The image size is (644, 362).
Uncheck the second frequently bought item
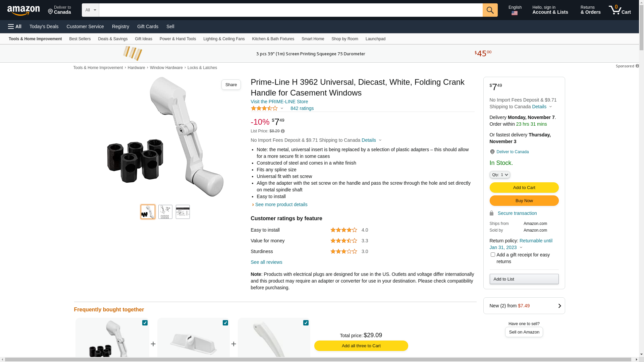(x=225, y=323)
